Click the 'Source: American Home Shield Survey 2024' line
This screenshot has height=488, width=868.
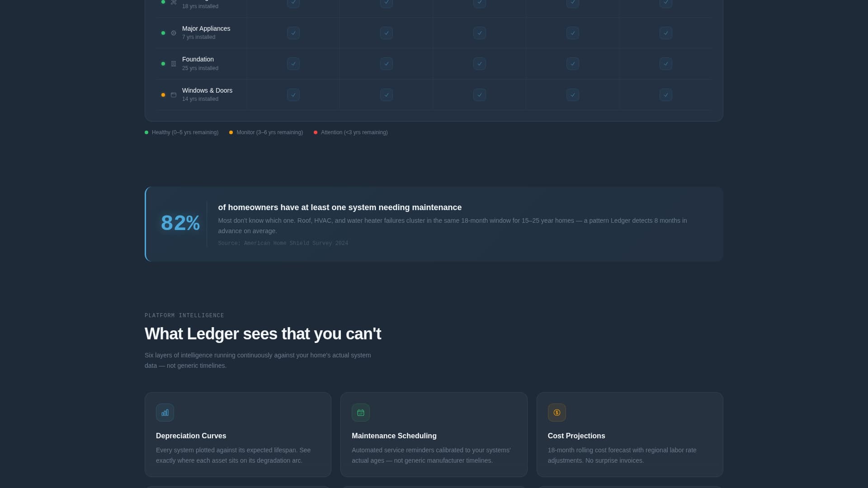click(283, 243)
